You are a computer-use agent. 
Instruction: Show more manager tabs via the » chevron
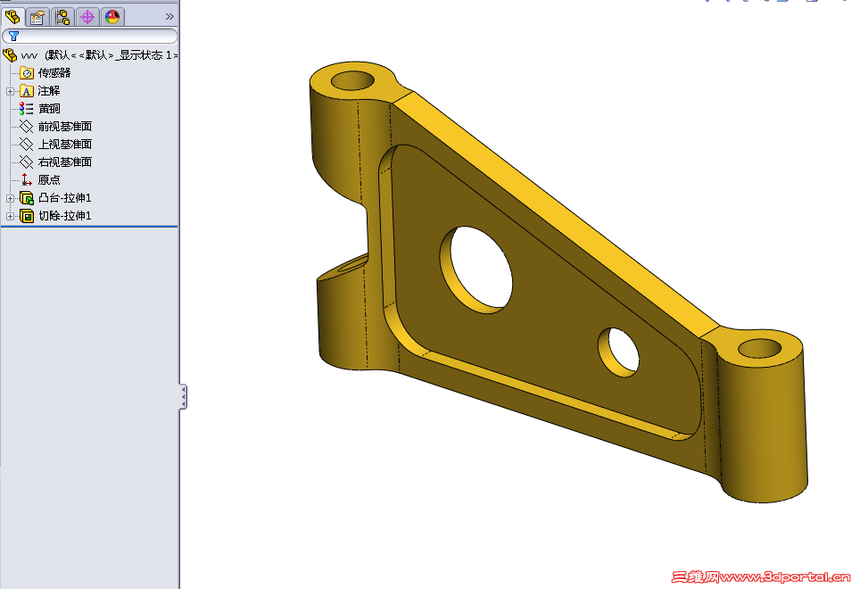(x=169, y=17)
